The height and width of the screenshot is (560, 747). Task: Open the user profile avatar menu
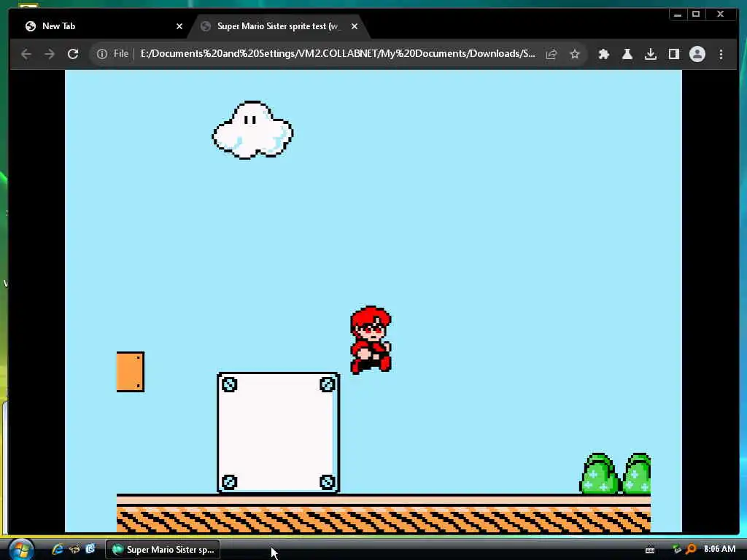pos(697,54)
